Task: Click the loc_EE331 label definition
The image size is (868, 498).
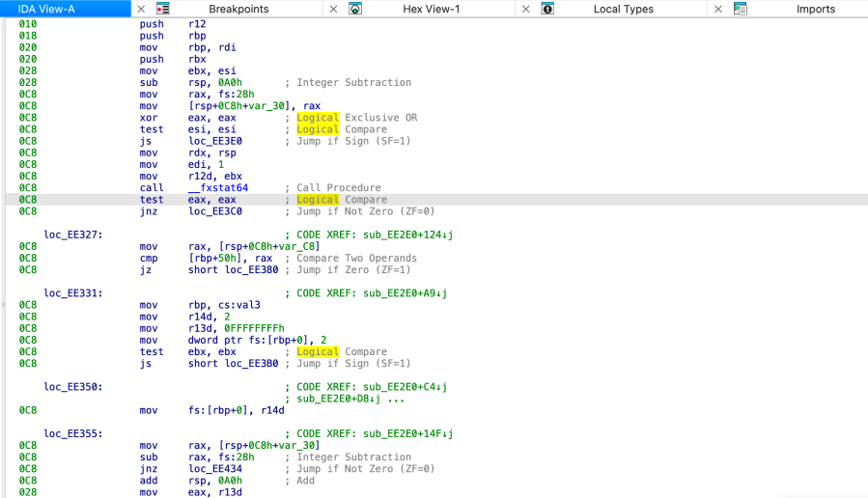Action: tap(72, 293)
